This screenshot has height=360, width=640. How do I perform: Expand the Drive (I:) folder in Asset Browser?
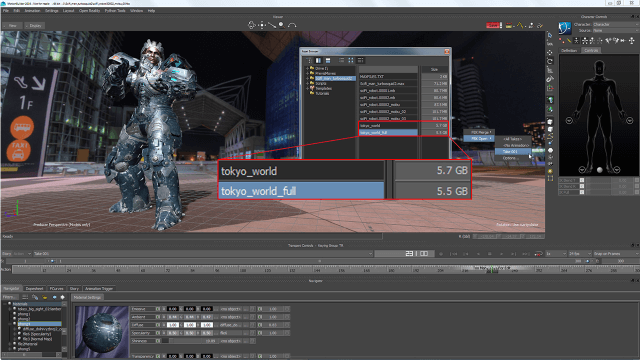[307, 69]
